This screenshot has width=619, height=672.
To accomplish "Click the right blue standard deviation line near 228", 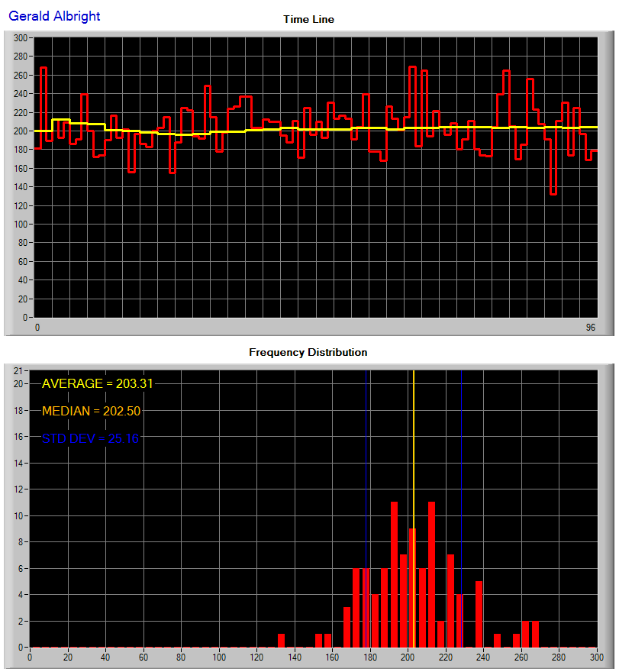I will pyautogui.click(x=461, y=509).
